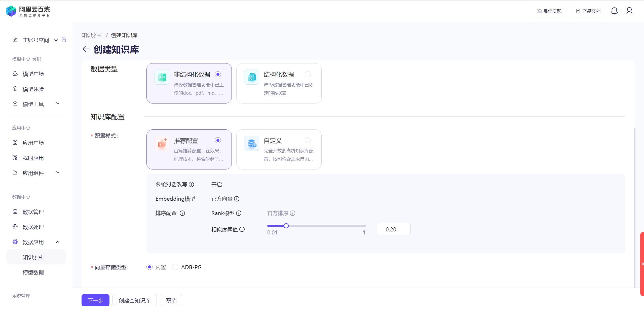Select the 结构化数据 radio option
This screenshot has width=644, height=312.
click(308, 74)
